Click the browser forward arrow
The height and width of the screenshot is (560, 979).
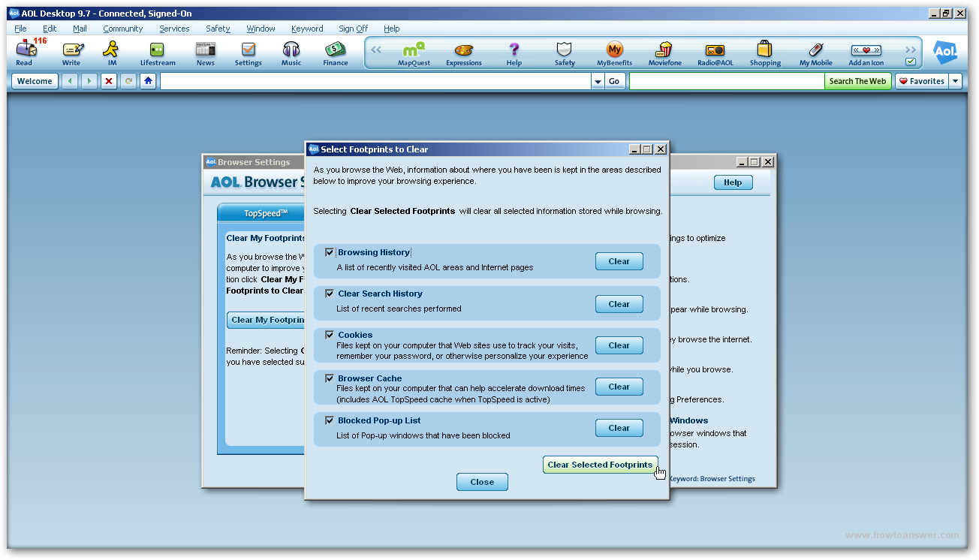(x=89, y=81)
